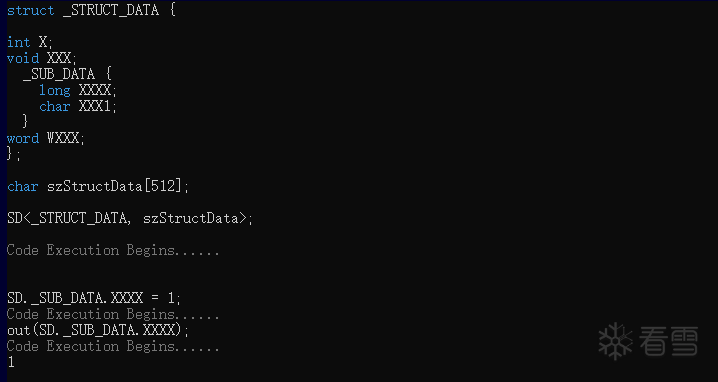The width and height of the screenshot is (718, 382).
Task: Click the SD<_STRUCT_DATA, szStructData> line
Action: coord(130,218)
